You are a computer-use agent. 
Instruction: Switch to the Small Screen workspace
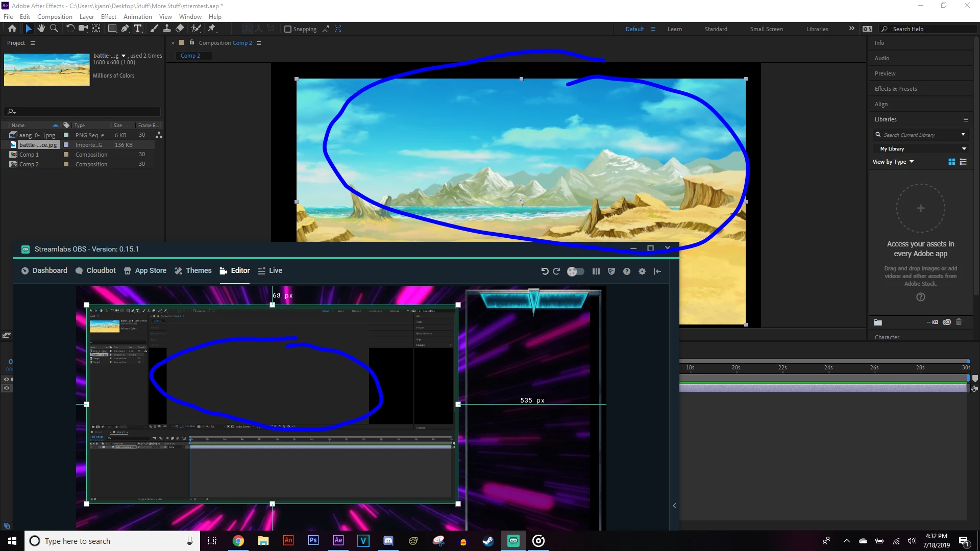[766, 29]
